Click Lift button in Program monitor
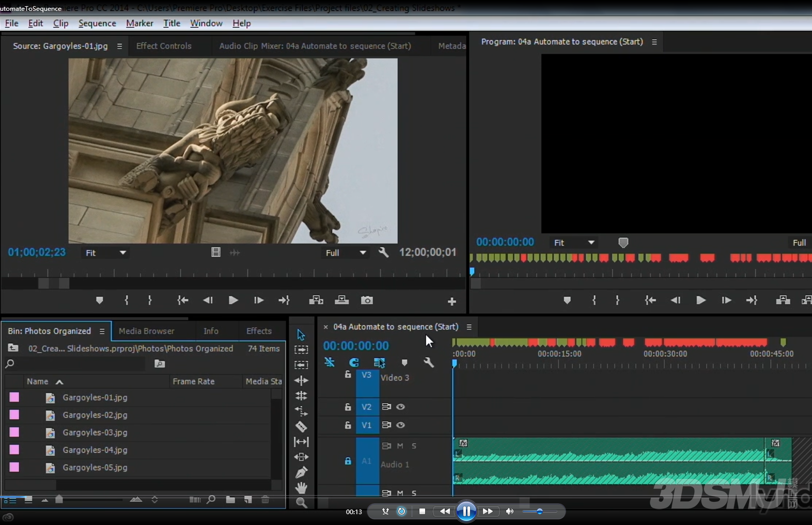This screenshot has width=812, height=525. (783, 300)
